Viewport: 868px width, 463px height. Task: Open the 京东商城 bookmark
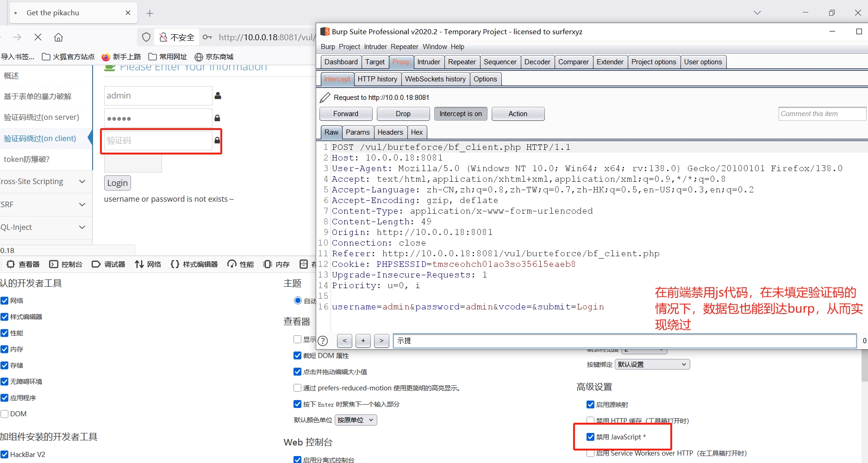point(214,56)
